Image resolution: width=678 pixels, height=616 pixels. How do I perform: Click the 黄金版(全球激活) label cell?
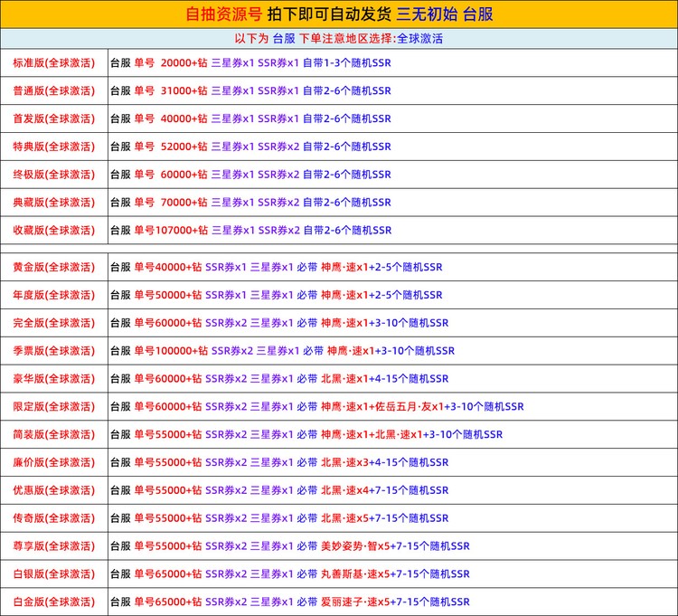coord(54,267)
